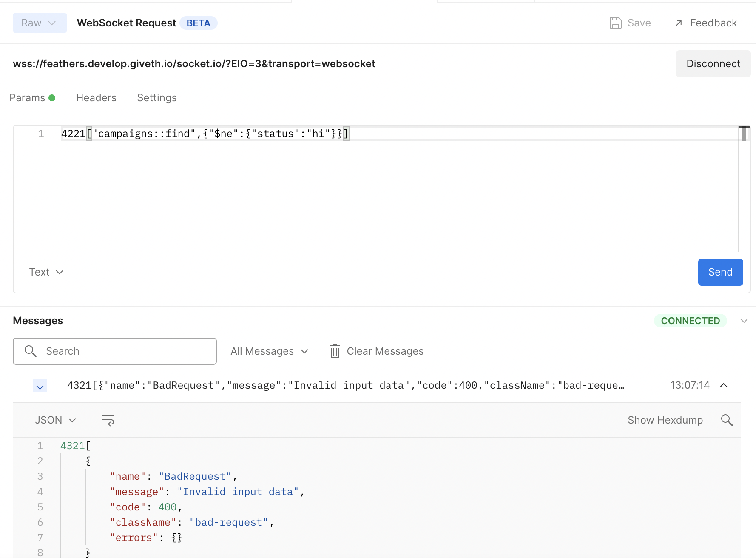
Task: Click the "Invalid input data" value
Action: (x=238, y=492)
